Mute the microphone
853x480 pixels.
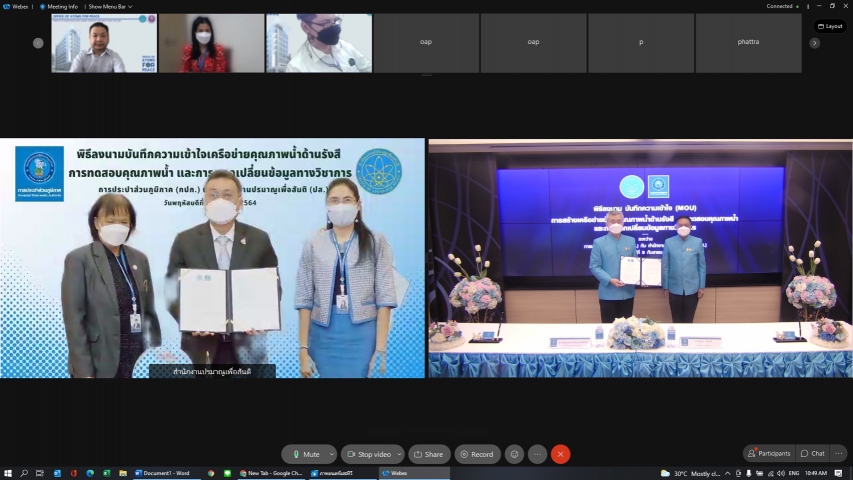click(304, 454)
